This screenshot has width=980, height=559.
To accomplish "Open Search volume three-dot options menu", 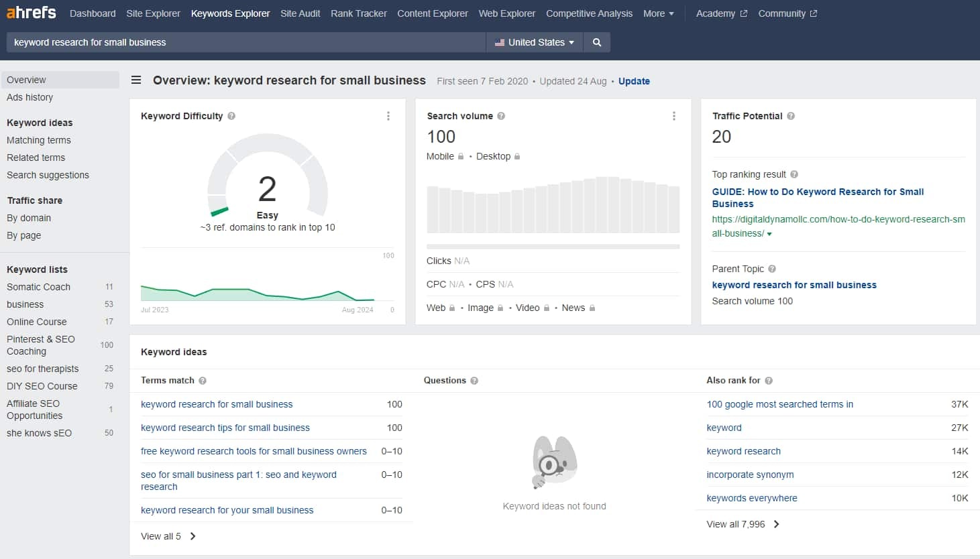I will tap(674, 116).
